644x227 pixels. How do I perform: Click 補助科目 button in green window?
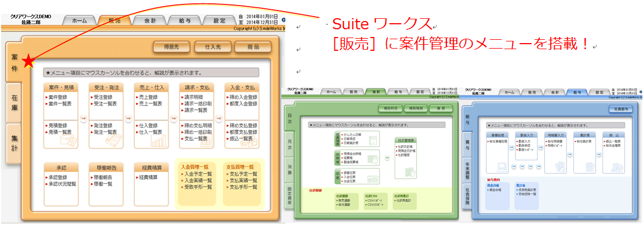coord(390,109)
